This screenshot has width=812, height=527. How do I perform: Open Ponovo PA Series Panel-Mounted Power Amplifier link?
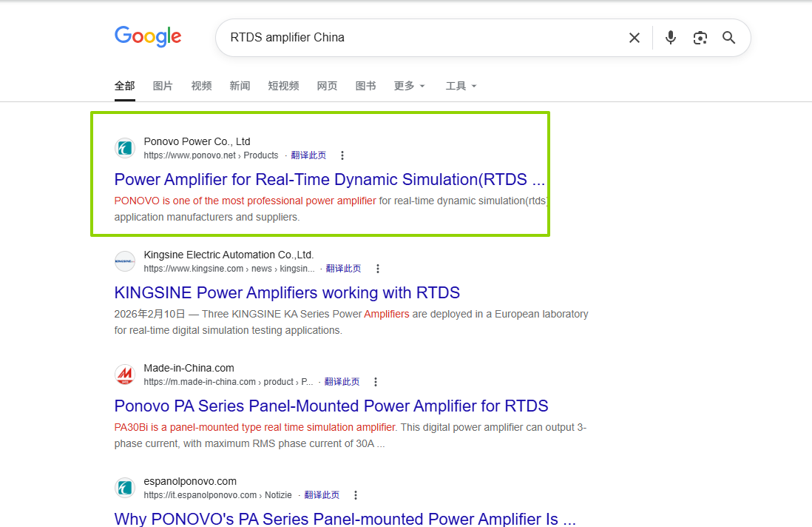(331, 406)
